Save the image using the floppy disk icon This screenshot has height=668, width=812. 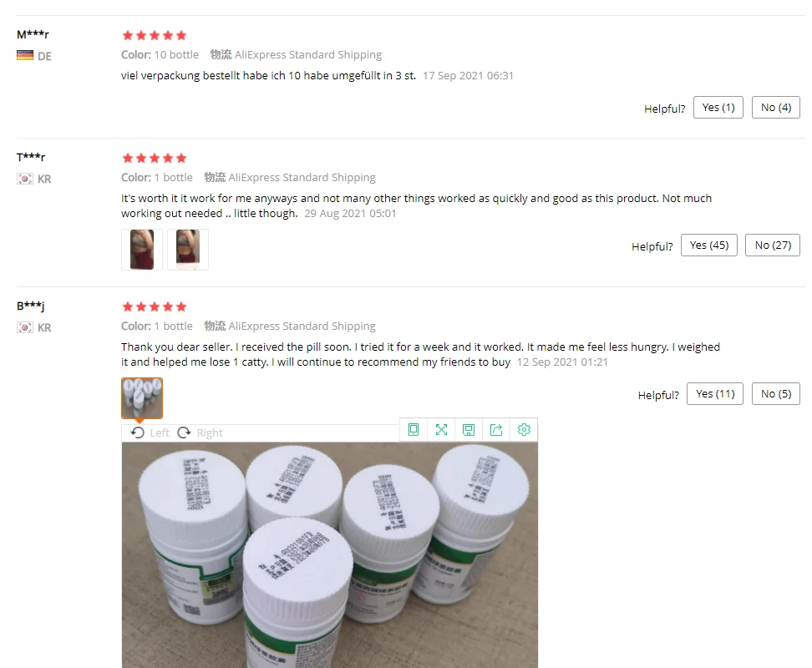coord(469,429)
